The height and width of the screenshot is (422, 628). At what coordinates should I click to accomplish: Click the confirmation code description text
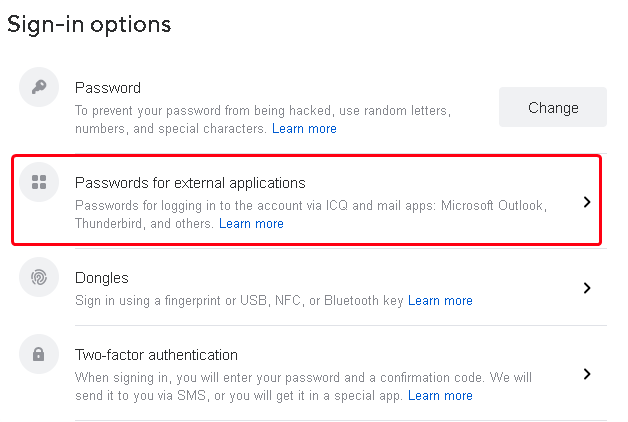click(303, 379)
